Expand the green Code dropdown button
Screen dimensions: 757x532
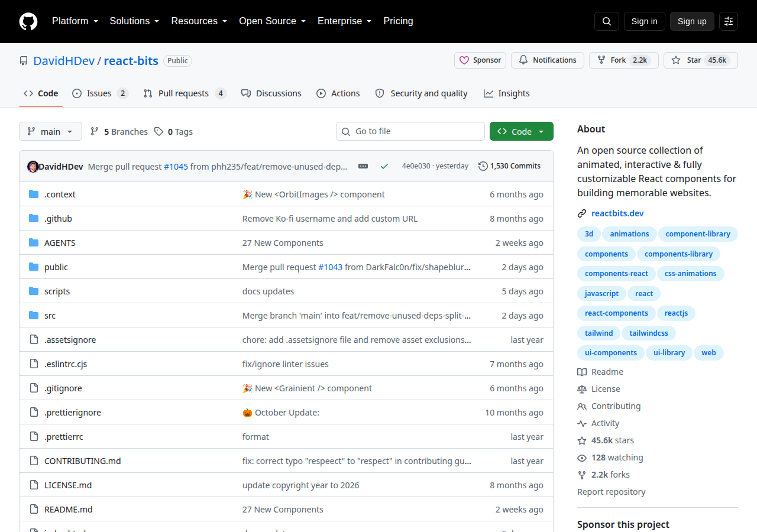pos(522,131)
